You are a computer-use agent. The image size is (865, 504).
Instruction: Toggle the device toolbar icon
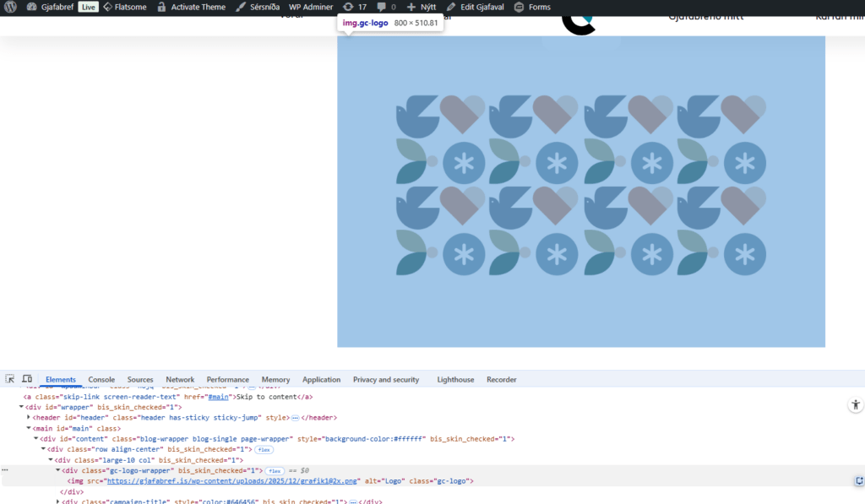point(27,379)
